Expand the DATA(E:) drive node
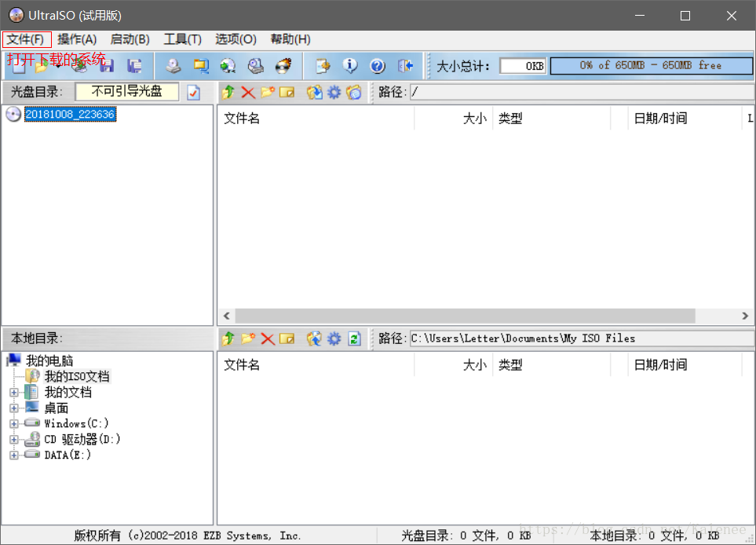The width and height of the screenshot is (756, 545). pyautogui.click(x=14, y=455)
